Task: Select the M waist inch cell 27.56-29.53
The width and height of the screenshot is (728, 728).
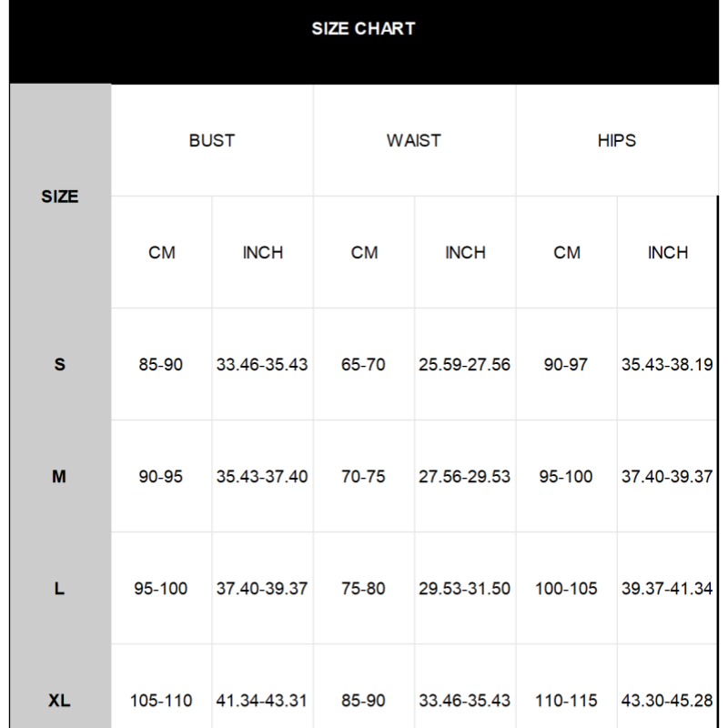Action: click(465, 477)
